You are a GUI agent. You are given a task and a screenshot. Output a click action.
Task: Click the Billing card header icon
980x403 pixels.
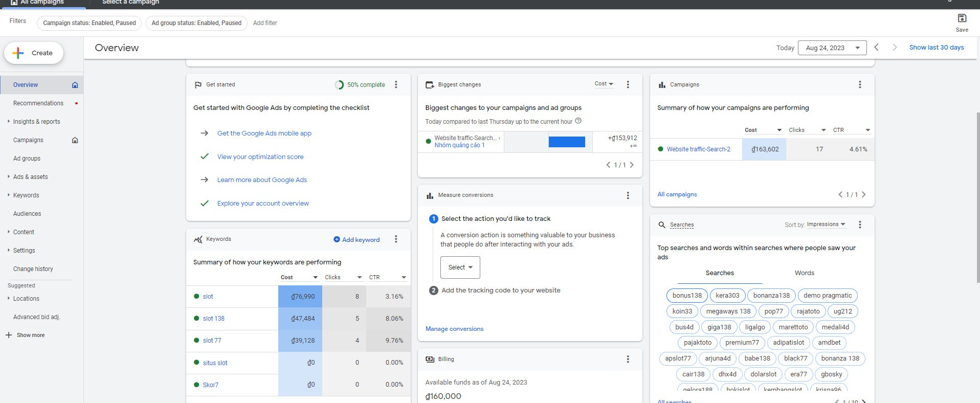pyautogui.click(x=430, y=360)
